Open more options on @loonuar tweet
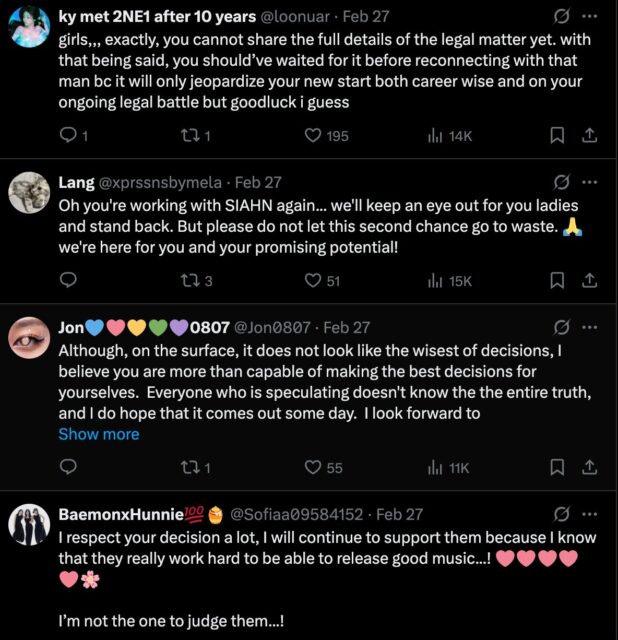Image resolution: width=618 pixels, height=640 pixels. [590, 17]
